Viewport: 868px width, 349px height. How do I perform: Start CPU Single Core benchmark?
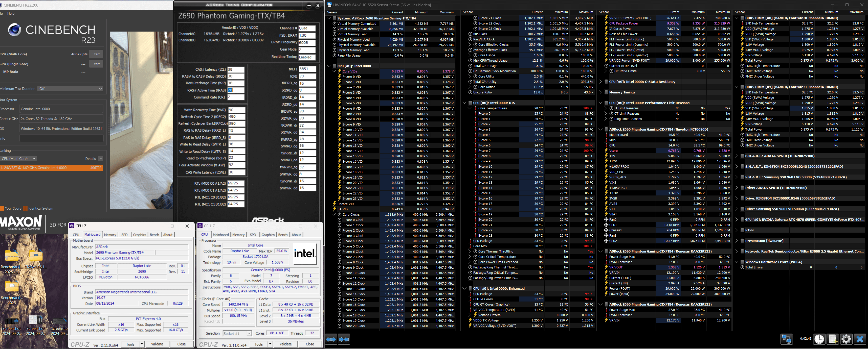coord(96,64)
